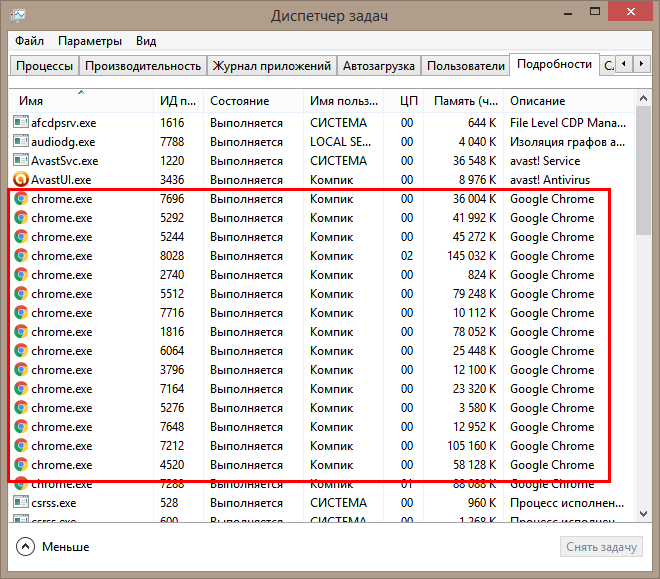The width and height of the screenshot is (660, 579).
Task: Click Chrome icon for PID 5276
Action: (21, 407)
